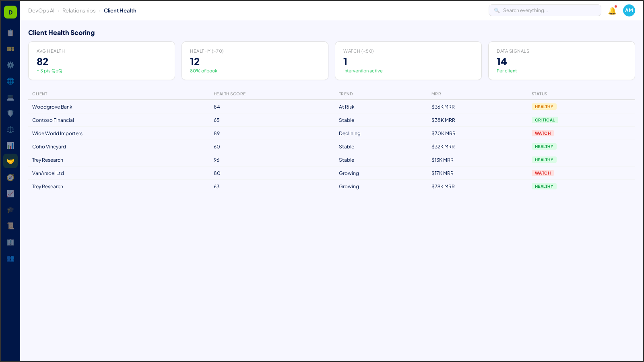The width and height of the screenshot is (644, 362).
Task: Click the Laptop icon in the sidebar
Action: (x=10, y=97)
